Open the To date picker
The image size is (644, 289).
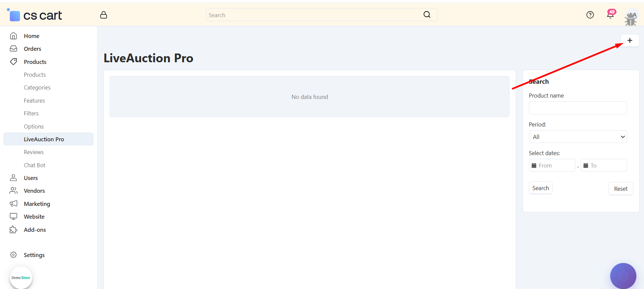(x=604, y=166)
